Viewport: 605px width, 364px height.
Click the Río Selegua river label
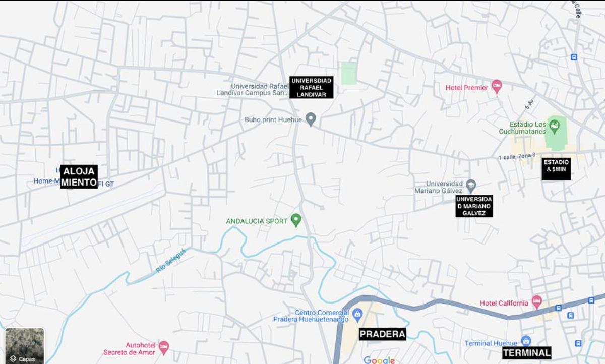170,261
